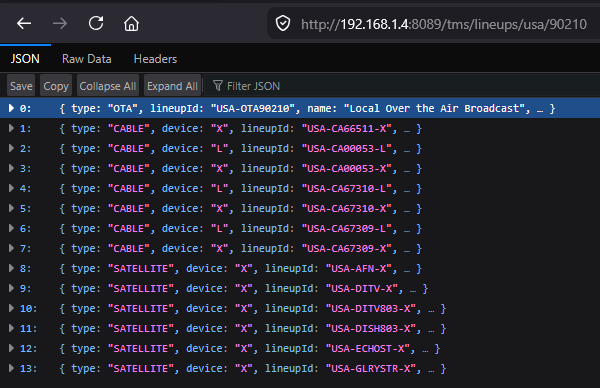This screenshot has width=600, height=388.
Task: Switch to the JSON tab
Action: click(25, 59)
